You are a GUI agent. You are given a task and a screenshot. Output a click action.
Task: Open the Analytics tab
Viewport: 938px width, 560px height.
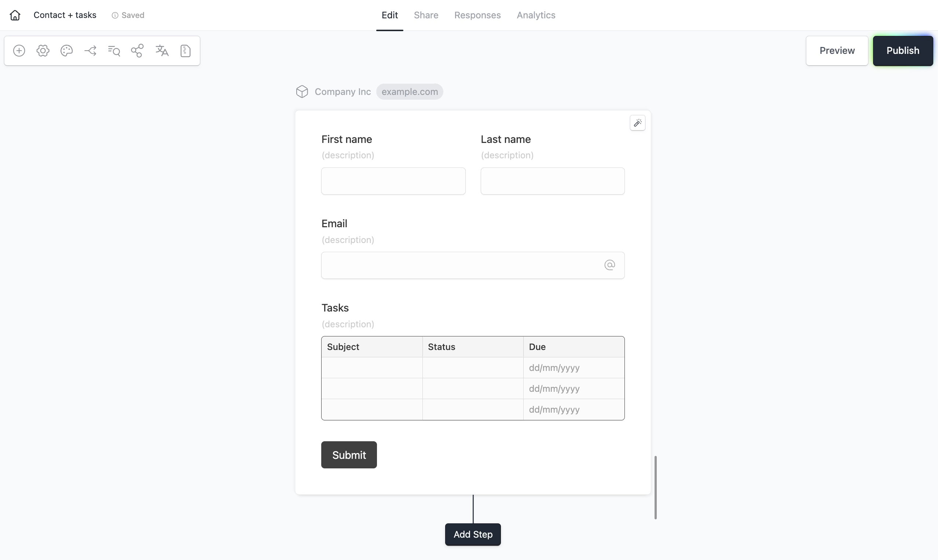[536, 15]
